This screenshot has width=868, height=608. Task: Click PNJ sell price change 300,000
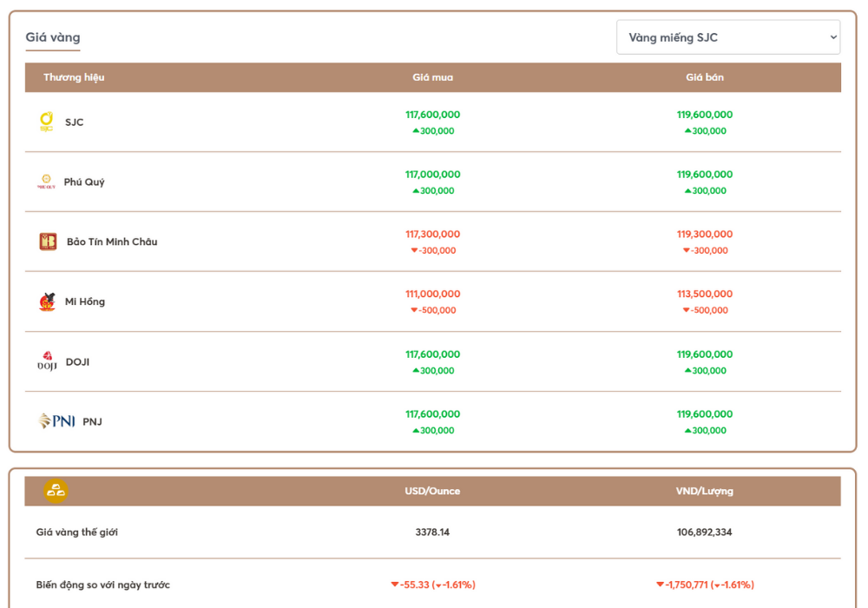(x=705, y=431)
